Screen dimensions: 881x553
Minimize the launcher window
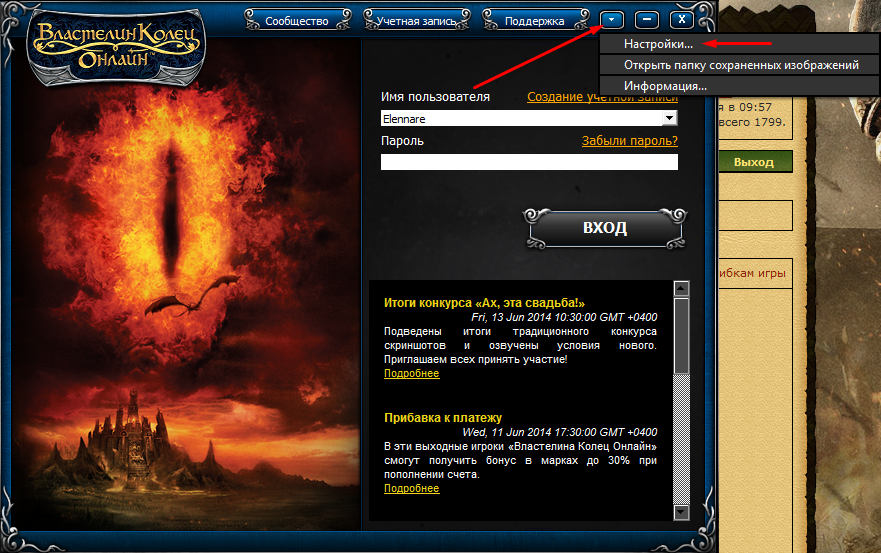coord(647,19)
